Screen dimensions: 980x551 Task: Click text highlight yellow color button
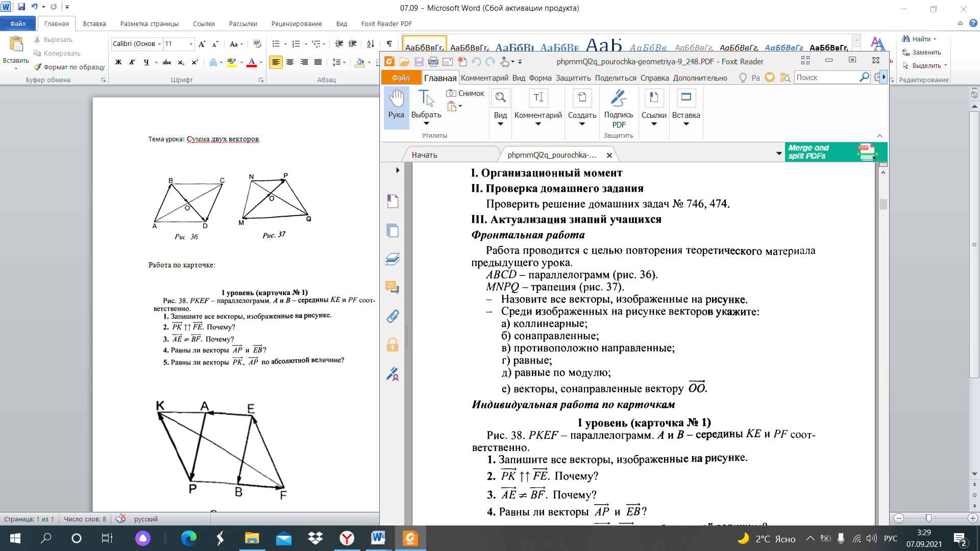(231, 62)
